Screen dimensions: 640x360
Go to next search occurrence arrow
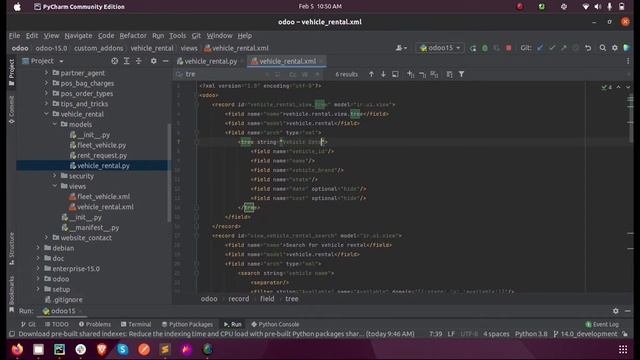383,74
